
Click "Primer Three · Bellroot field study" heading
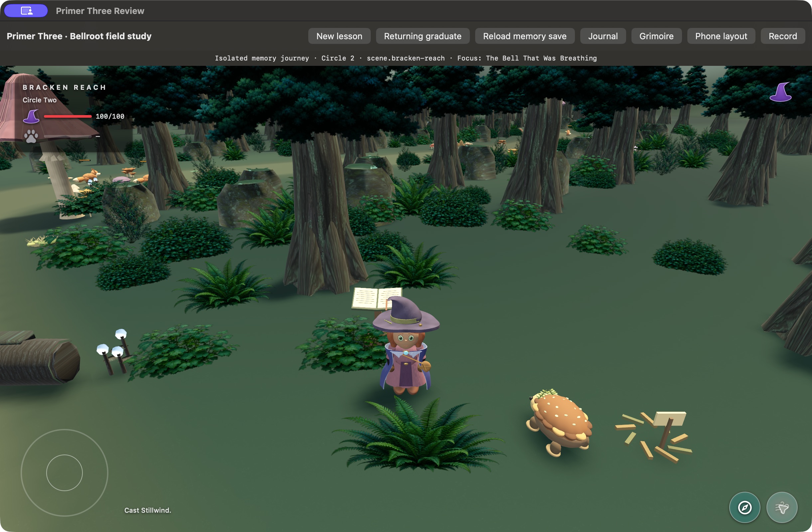pos(79,36)
